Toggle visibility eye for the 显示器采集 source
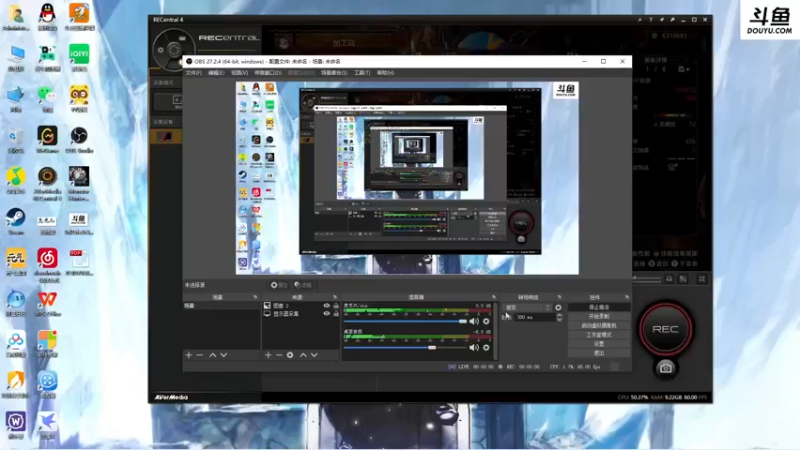800x450 pixels. pyautogui.click(x=327, y=314)
